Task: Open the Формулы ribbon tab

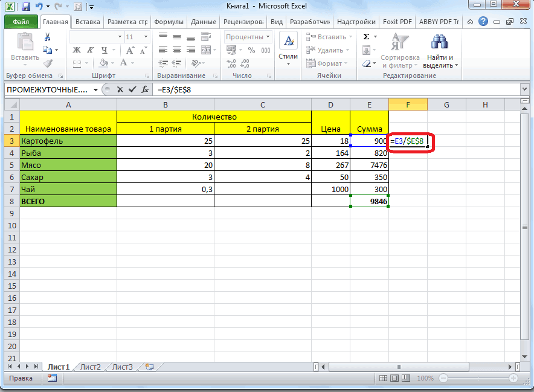Action: (169, 22)
